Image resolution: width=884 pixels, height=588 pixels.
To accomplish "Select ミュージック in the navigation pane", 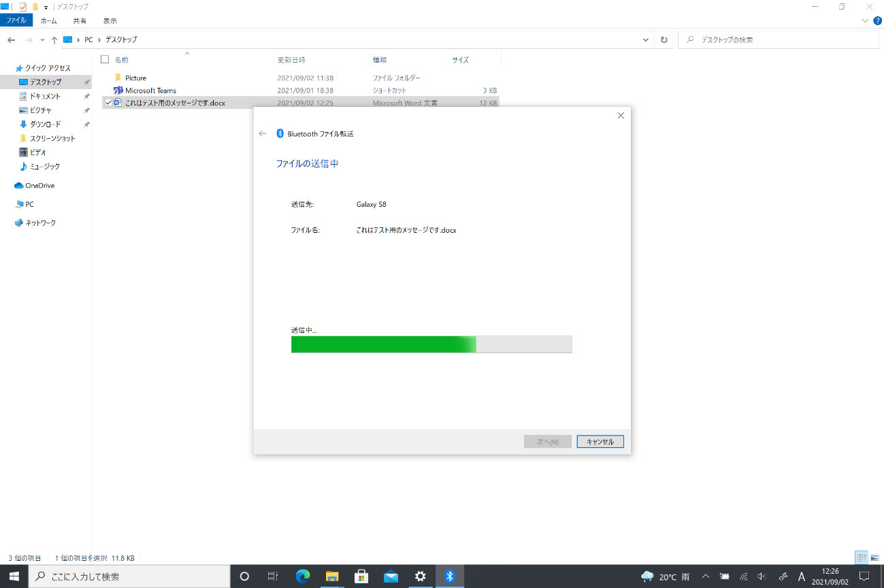I will coord(45,167).
